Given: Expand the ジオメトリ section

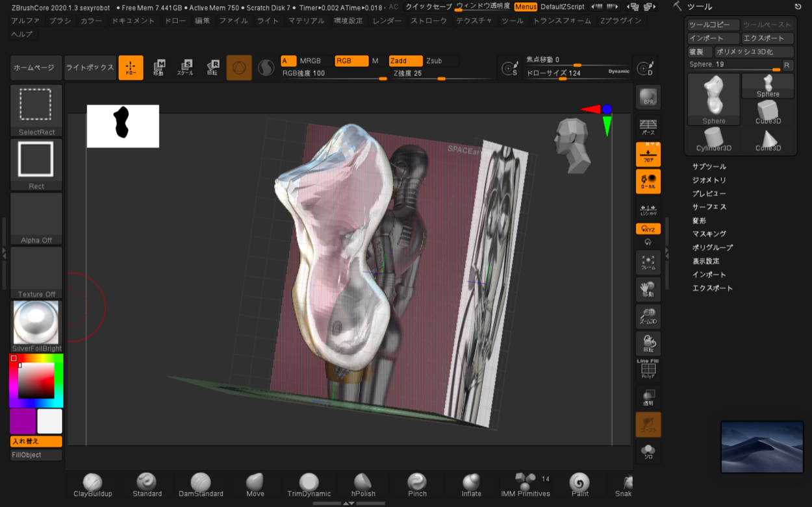Looking at the screenshot, I should click(x=709, y=180).
